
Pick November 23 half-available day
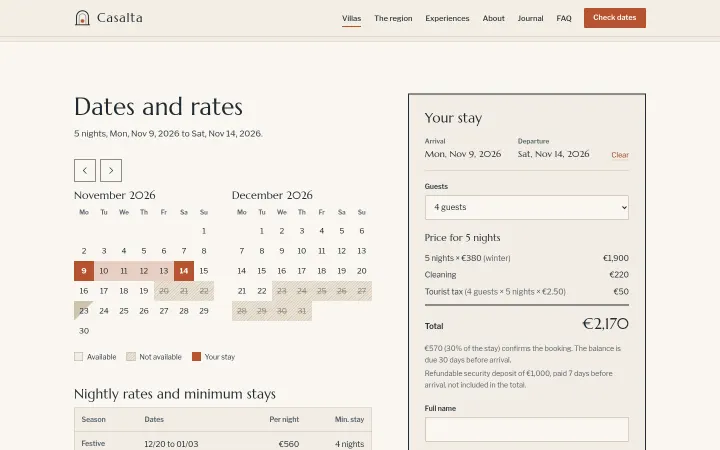[x=84, y=311]
